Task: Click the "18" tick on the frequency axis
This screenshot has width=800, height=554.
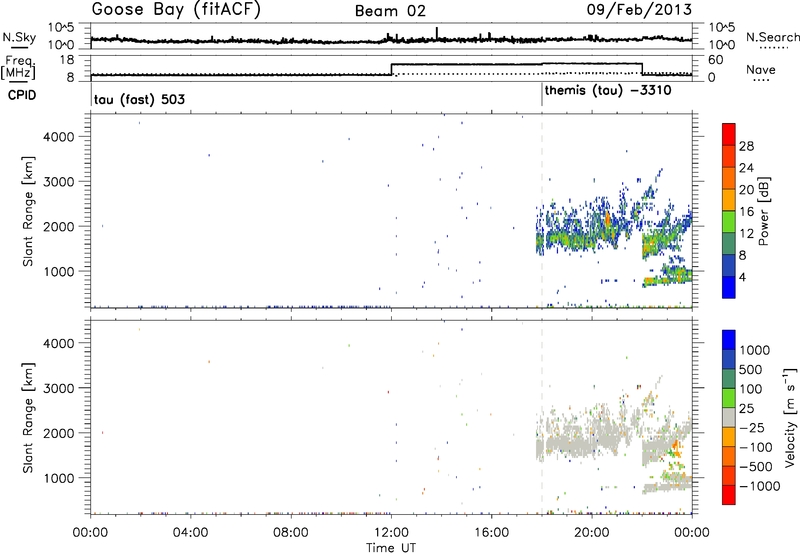Action: pyautogui.click(x=66, y=60)
